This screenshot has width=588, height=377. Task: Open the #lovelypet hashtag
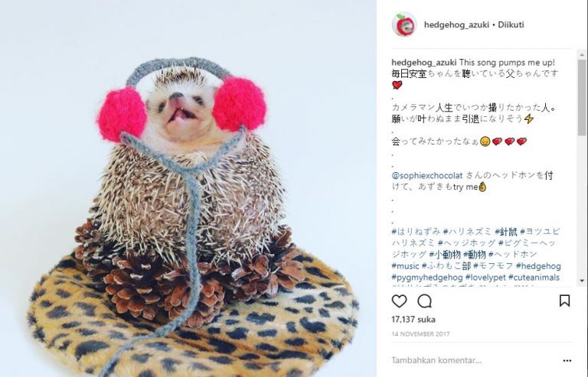coord(485,278)
